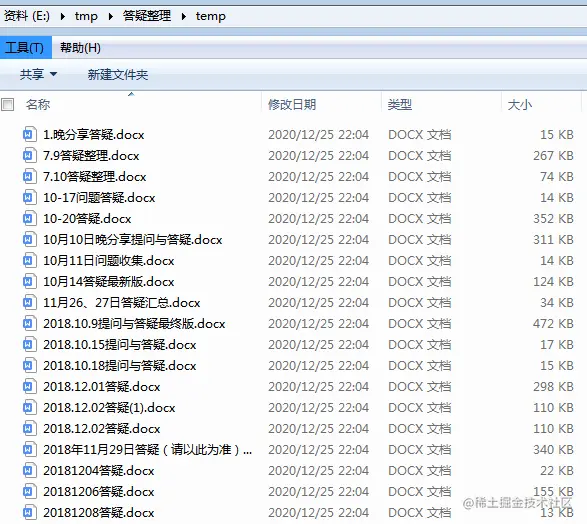
Task: Click the icon of 2018.10.9提问与答疑最终版.docx
Action: (x=30, y=323)
